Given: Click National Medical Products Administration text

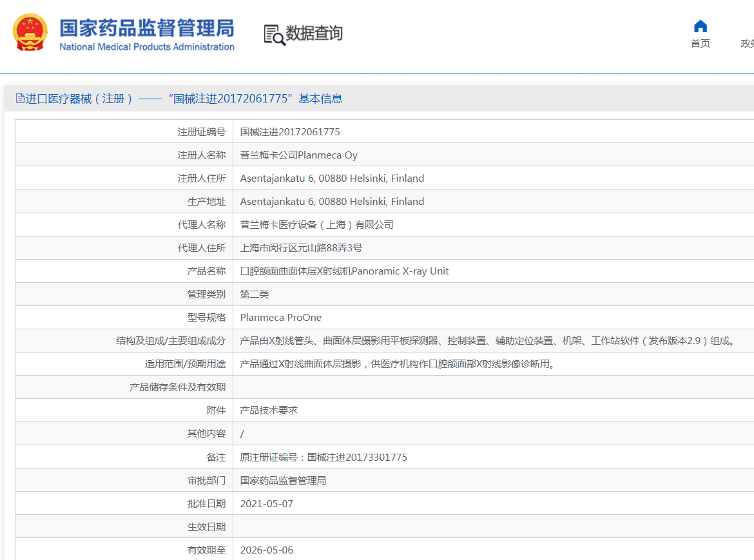Looking at the screenshot, I should tap(147, 47).
